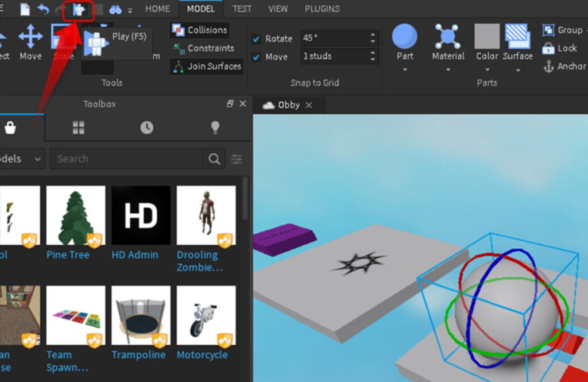This screenshot has width=588, height=382.
Task: Toggle the Move snap checkbox
Action: (257, 57)
